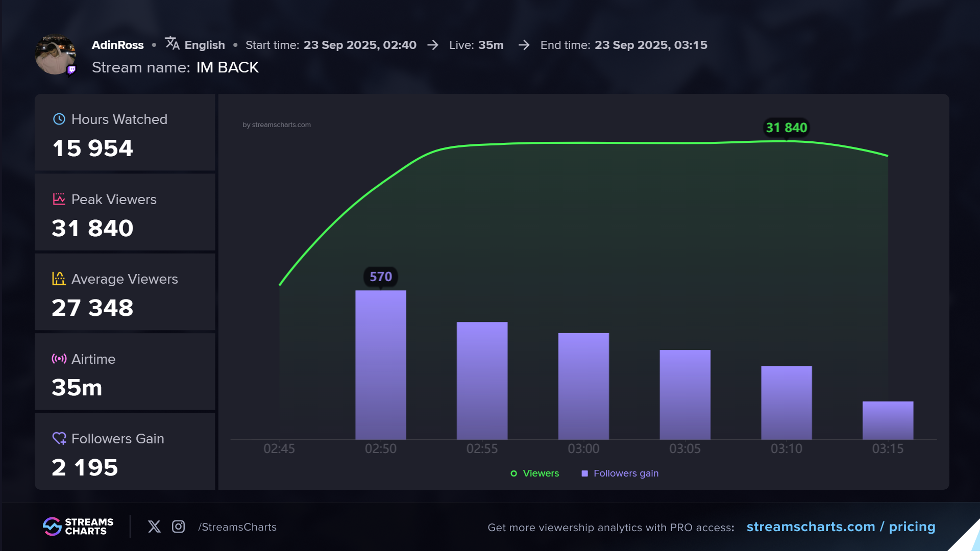
Task: Click the Peak Viewers chart icon
Action: 59,199
